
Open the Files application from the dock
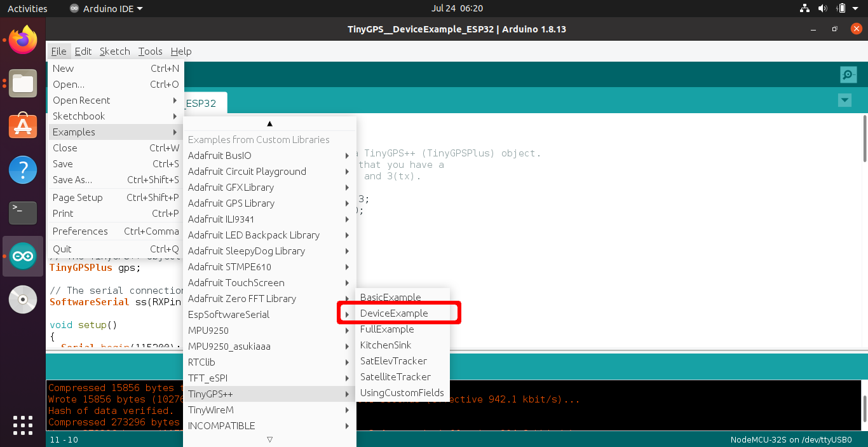[x=22, y=83]
